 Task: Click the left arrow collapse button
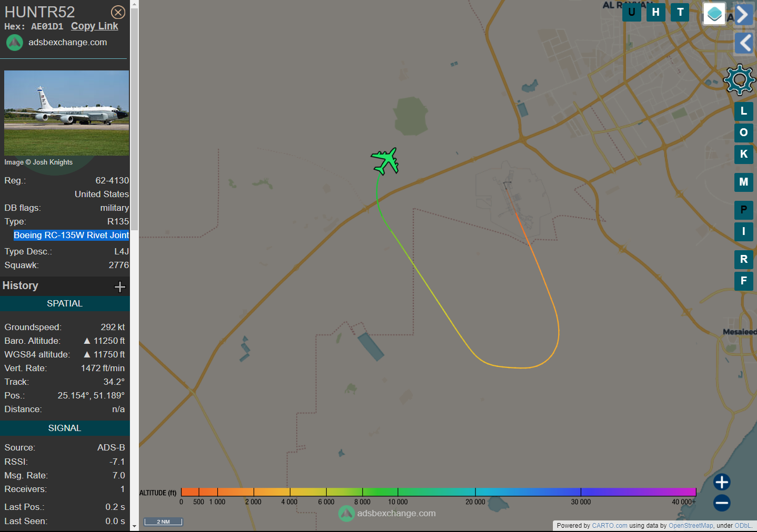click(x=744, y=43)
